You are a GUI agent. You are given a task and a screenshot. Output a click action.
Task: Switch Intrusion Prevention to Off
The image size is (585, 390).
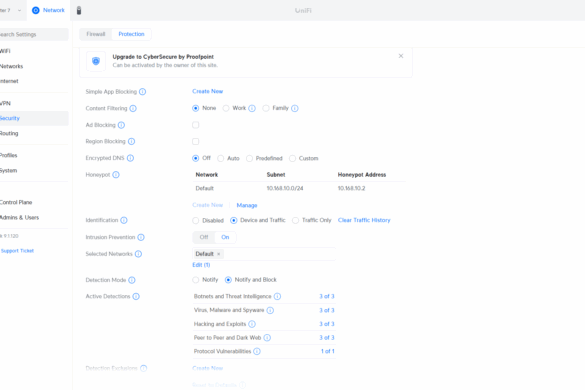[204, 237]
